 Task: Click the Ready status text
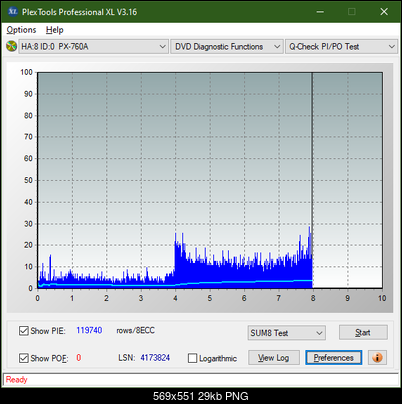tap(16, 380)
